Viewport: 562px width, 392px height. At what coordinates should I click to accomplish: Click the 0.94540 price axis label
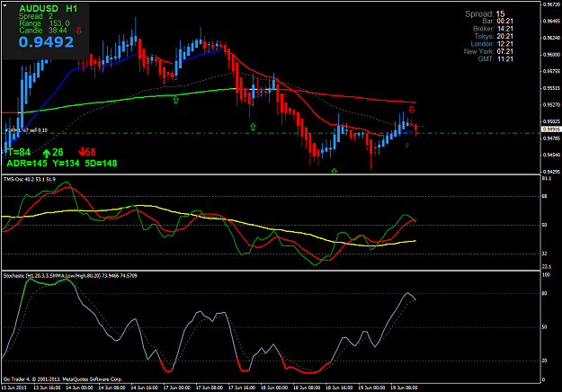click(x=551, y=156)
